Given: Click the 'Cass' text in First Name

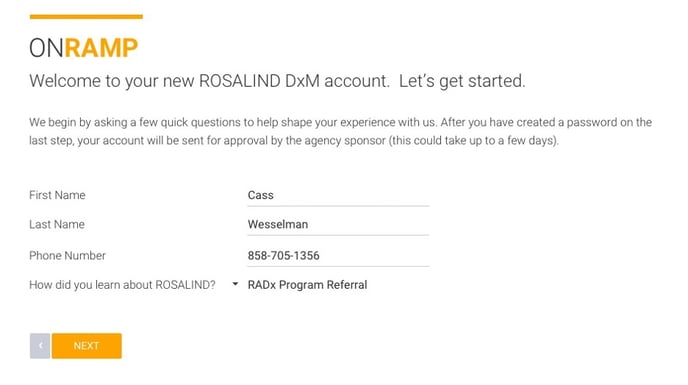Looking at the screenshot, I should (260, 195).
